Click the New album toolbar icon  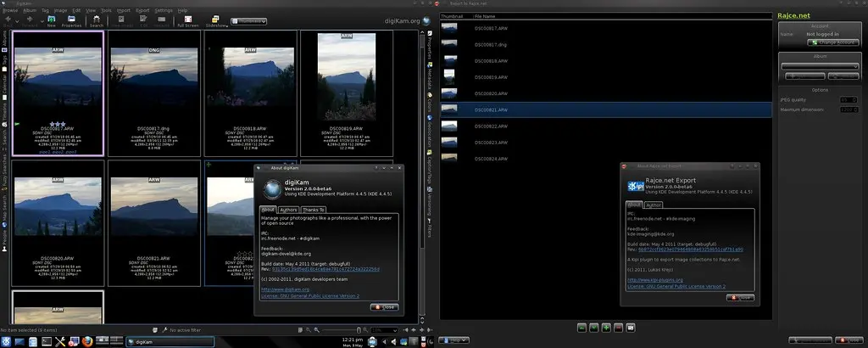coord(52,21)
